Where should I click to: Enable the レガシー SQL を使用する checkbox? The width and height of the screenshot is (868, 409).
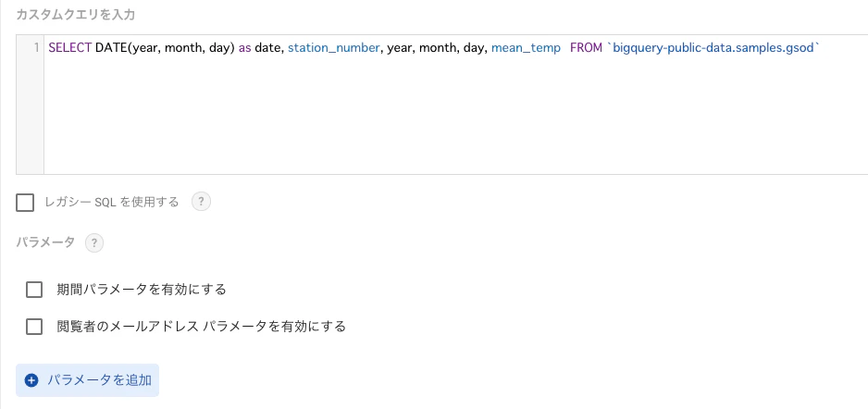[25, 203]
